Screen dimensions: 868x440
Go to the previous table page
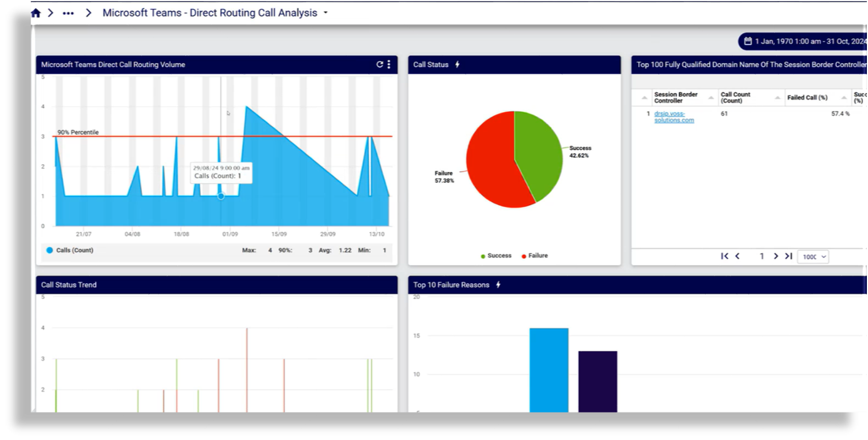point(737,256)
